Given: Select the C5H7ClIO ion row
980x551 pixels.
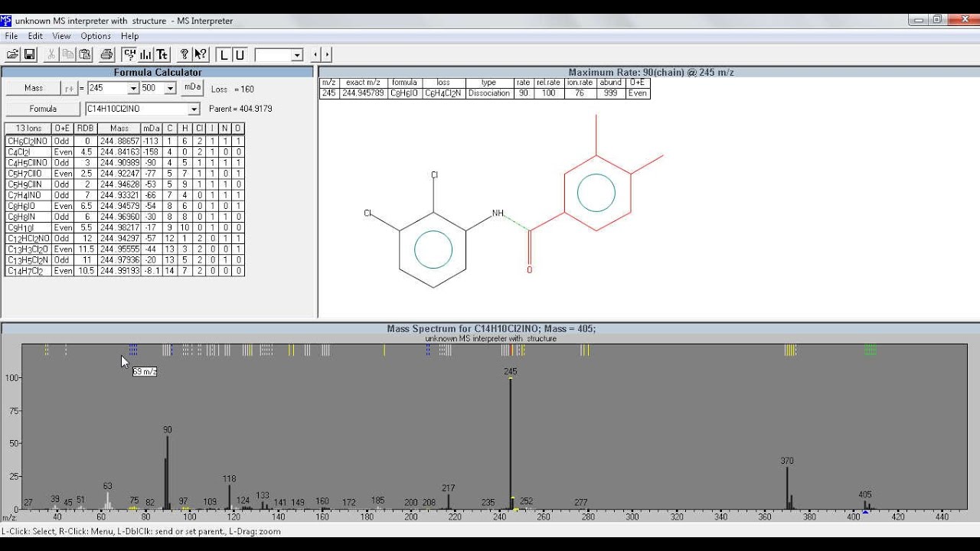Looking at the screenshot, I should [x=125, y=174].
